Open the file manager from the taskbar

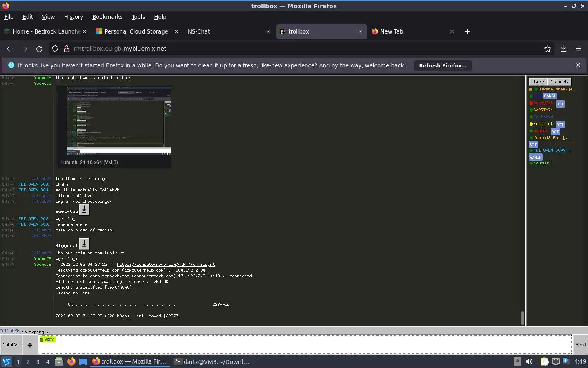[x=59, y=361]
